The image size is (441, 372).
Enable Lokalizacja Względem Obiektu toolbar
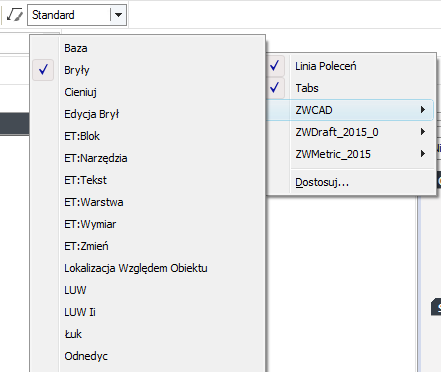click(148, 268)
